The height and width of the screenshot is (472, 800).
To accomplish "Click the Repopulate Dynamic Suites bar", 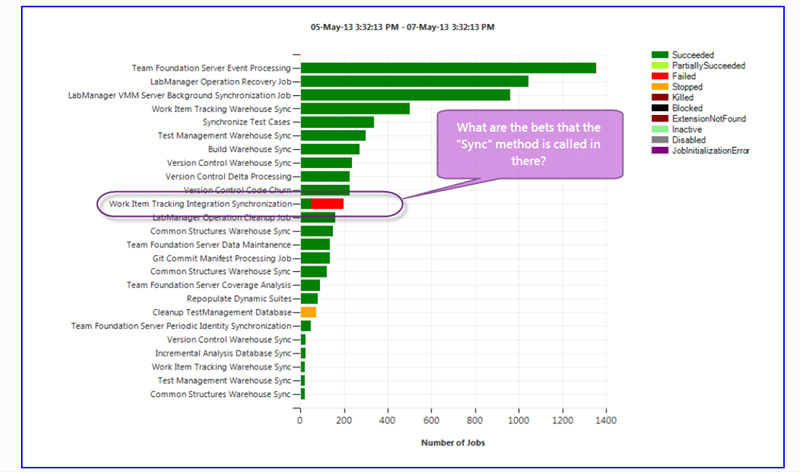I will [x=309, y=299].
